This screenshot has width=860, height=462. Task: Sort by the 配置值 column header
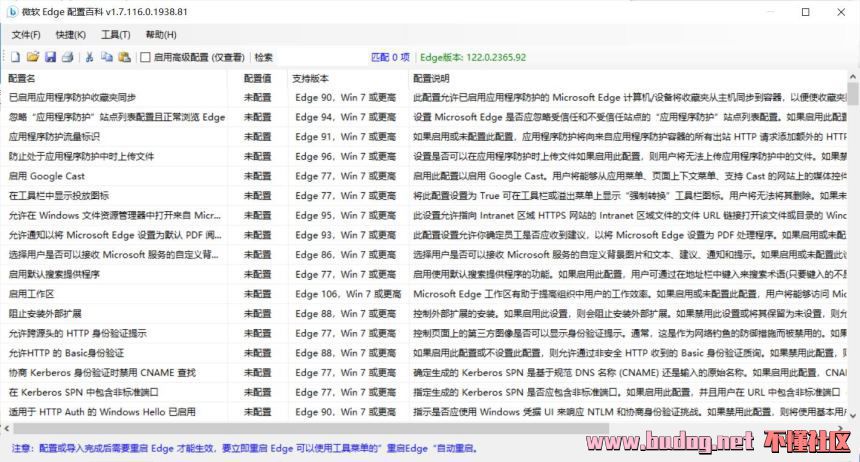click(257, 78)
